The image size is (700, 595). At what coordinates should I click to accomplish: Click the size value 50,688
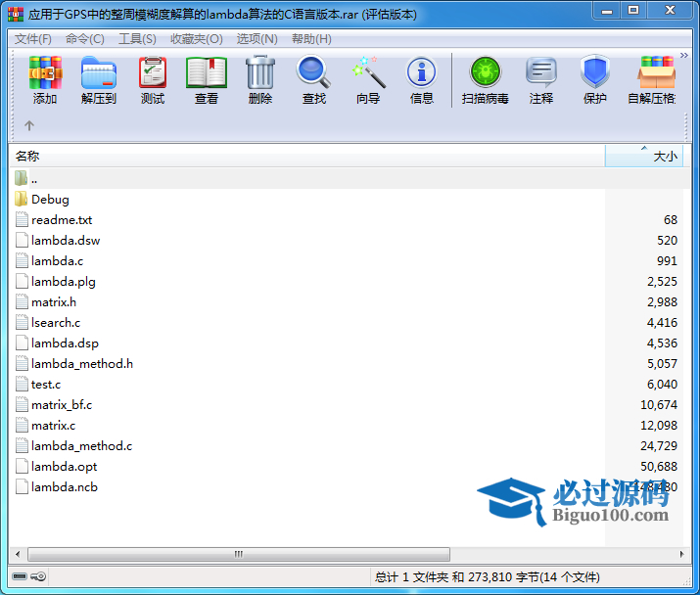(x=659, y=466)
